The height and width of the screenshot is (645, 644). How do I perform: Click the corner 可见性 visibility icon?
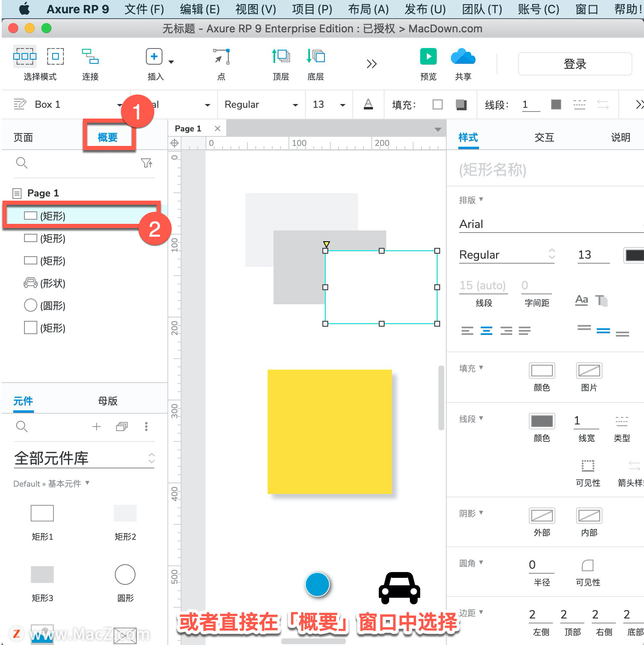coord(588,565)
